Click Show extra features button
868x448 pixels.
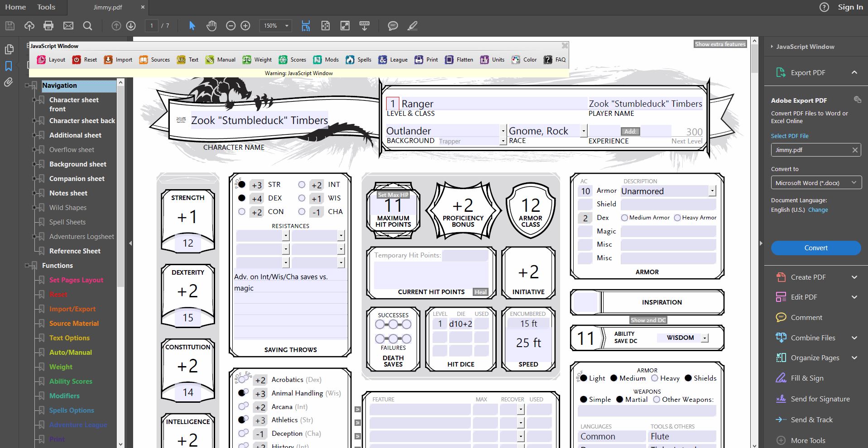(720, 44)
